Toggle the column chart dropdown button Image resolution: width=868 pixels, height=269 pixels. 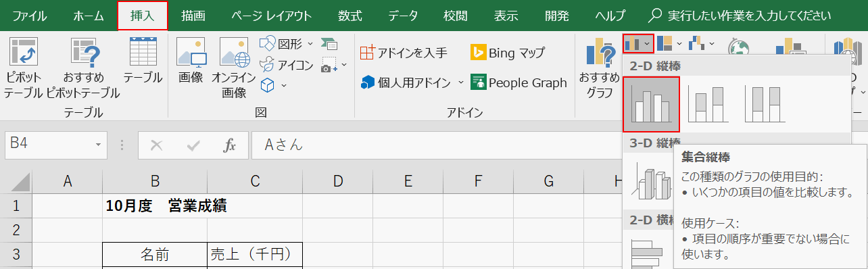[638, 44]
